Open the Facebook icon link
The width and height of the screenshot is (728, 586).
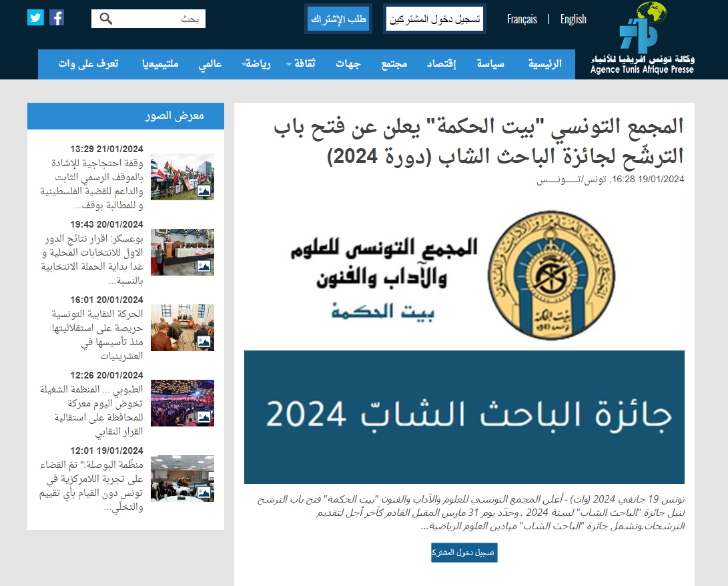(57, 18)
